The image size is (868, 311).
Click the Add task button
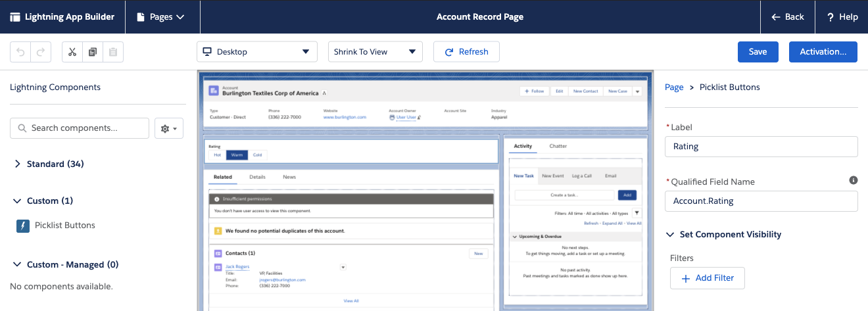click(x=627, y=195)
